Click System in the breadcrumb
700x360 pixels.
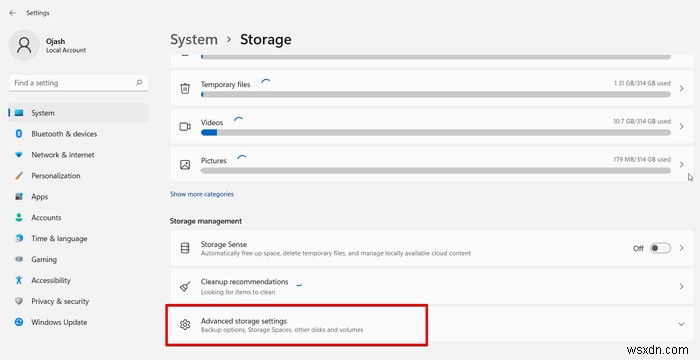pos(194,39)
